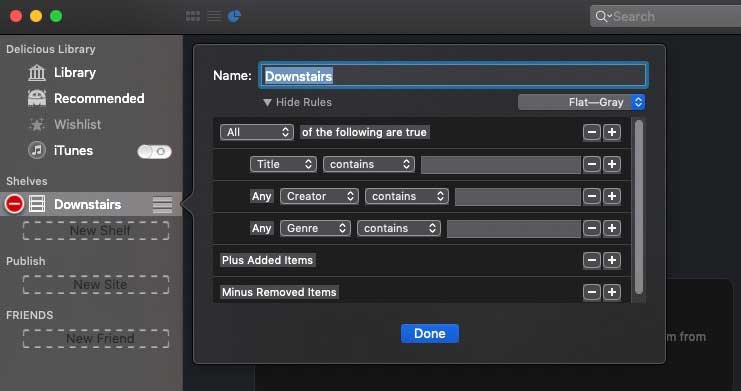Open the contains dropdown in Genre row
Screen dimensions: 741x391
[x=399, y=228]
